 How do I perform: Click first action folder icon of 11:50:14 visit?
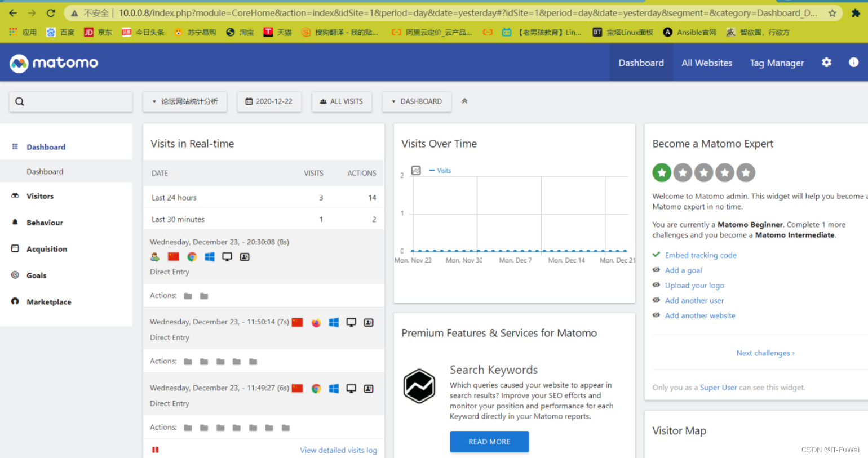pyautogui.click(x=188, y=362)
